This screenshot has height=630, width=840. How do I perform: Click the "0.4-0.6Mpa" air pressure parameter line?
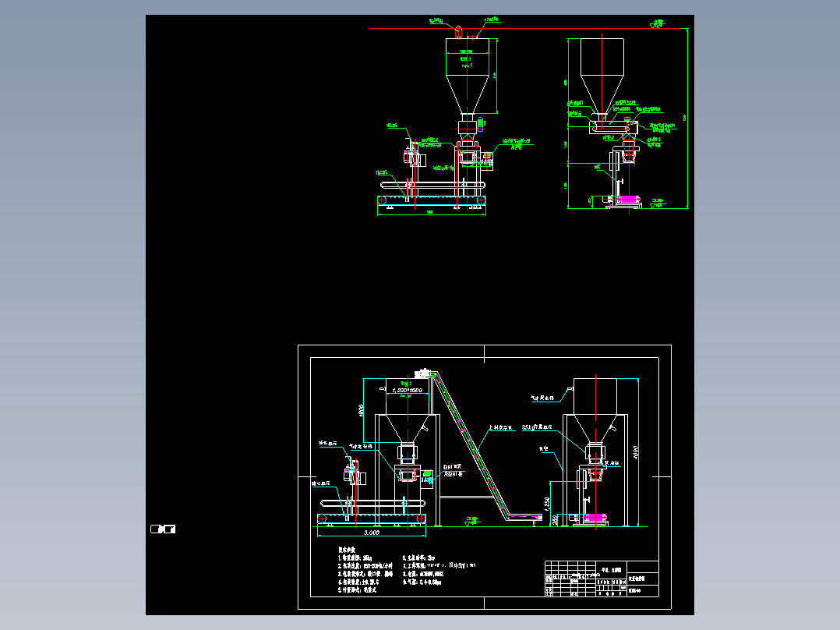[422, 582]
